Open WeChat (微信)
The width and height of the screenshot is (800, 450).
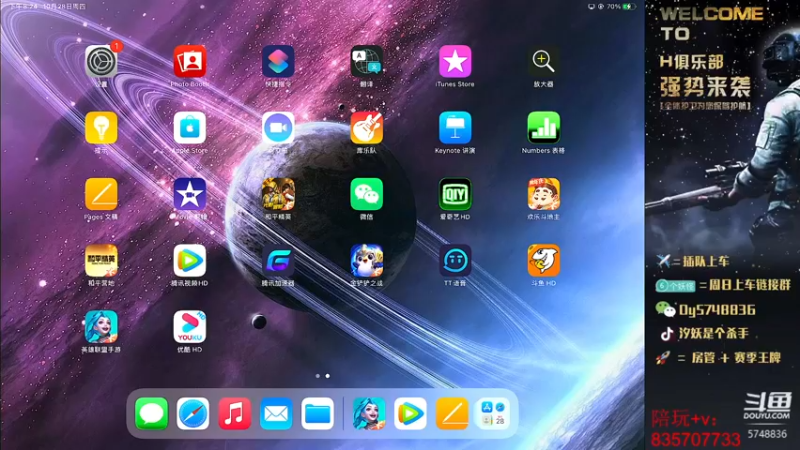(366, 194)
